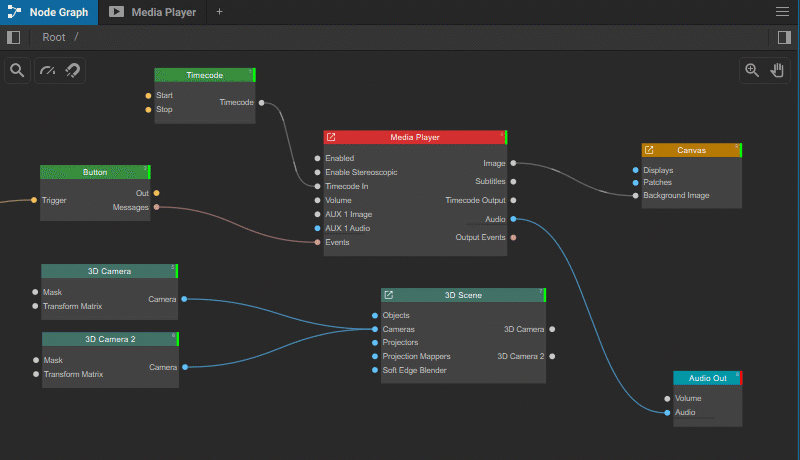Viewport: 800px width, 460px height.
Task: Click 3D Scene's Projection Mappers port
Action: tap(375, 356)
